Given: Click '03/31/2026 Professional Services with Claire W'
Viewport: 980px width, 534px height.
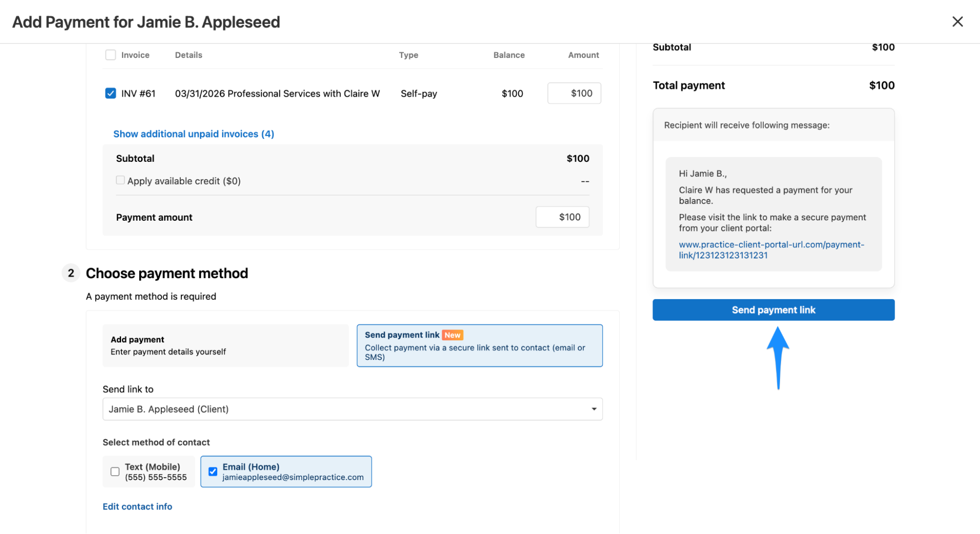Looking at the screenshot, I should pos(277,93).
